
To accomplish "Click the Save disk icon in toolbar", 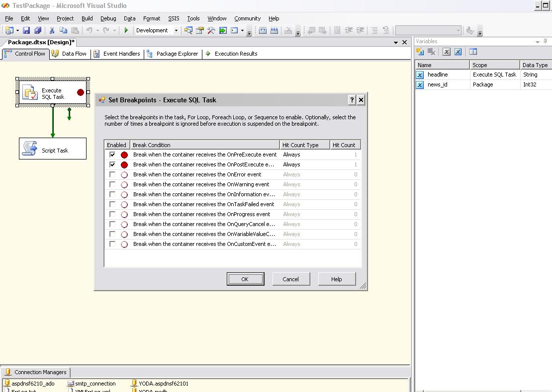I will point(26,31).
